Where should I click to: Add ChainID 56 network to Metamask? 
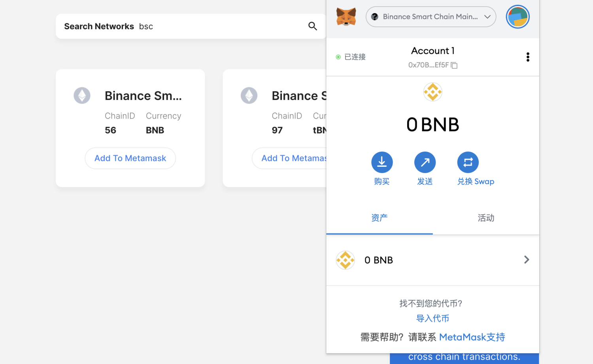click(x=130, y=158)
